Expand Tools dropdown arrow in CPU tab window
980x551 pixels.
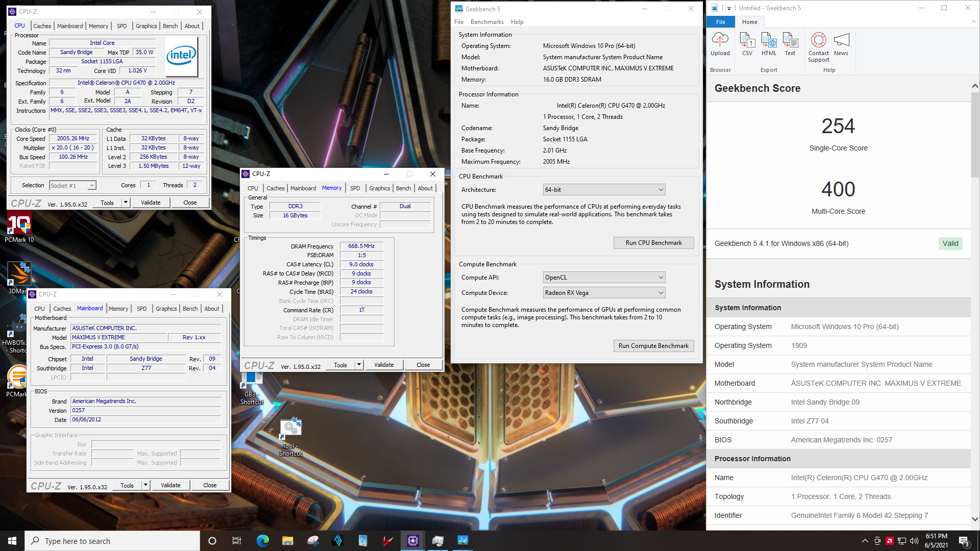(126, 203)
